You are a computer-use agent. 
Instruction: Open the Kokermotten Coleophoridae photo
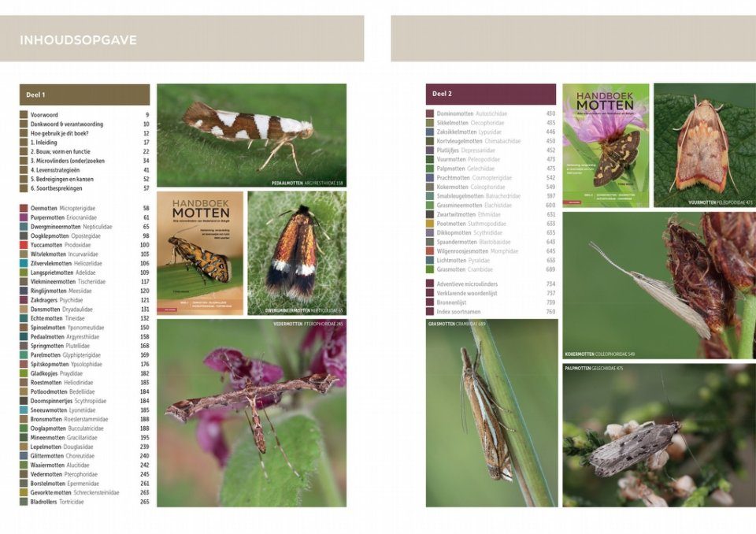click(658, 285)
